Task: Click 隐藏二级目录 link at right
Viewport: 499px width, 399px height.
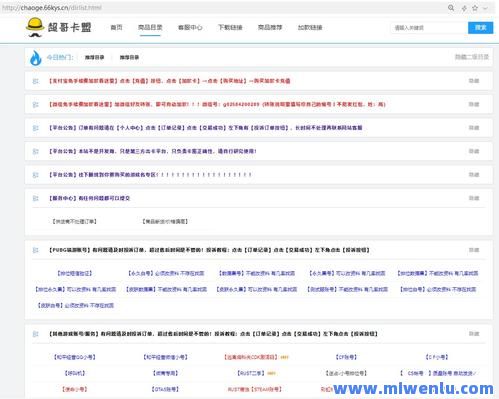Action: [472, 57]
